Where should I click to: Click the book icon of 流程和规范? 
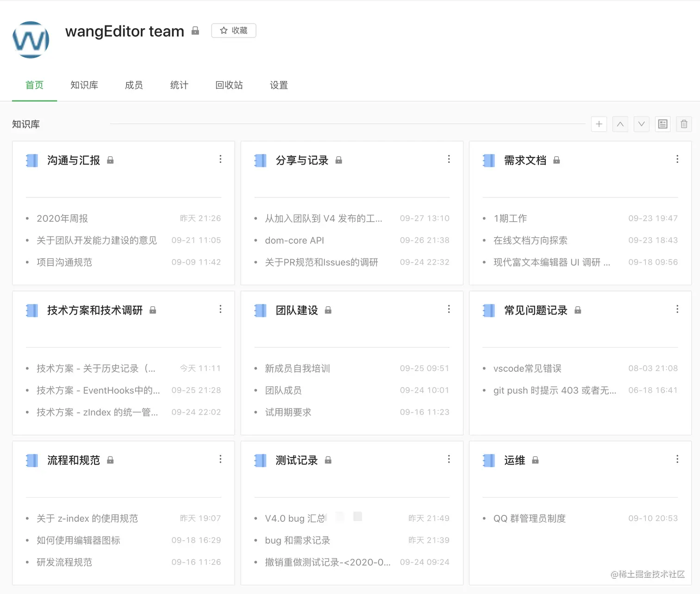pos(32,460)
